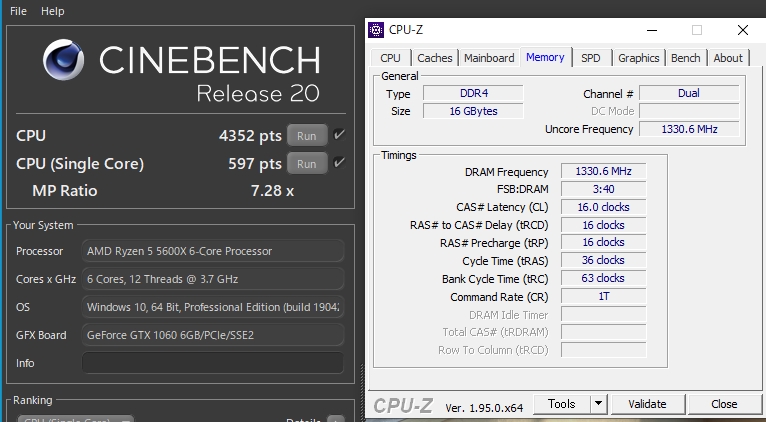Minimize the CPU-Z window
Image resolution: width=766 pixels, height=422 pixels.
(x=652, y=30)
